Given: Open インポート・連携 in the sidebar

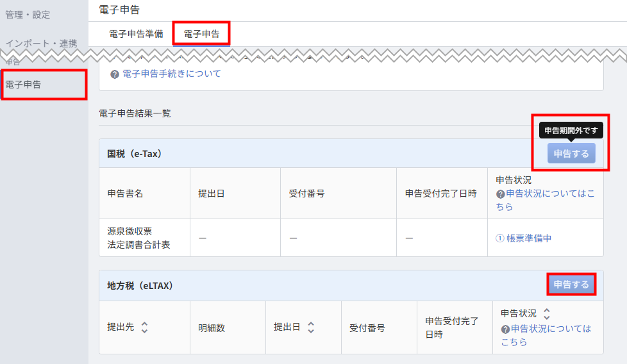Looking at the screenshot, I should (x=41, y=44).
